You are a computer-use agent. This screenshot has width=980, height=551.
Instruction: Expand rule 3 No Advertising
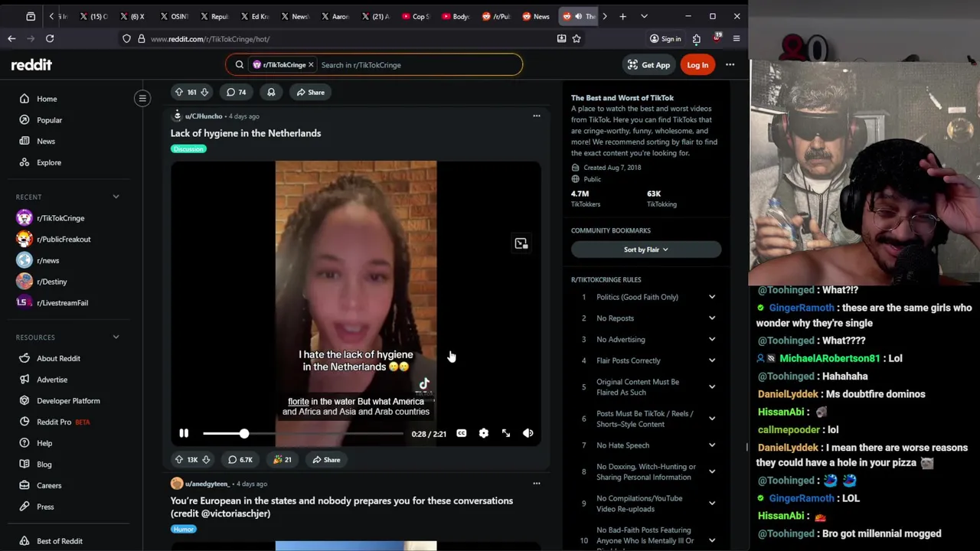[x=712, y=340]
